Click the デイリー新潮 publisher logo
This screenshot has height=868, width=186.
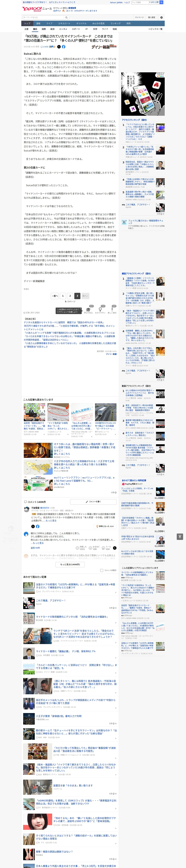pos(104,47)
